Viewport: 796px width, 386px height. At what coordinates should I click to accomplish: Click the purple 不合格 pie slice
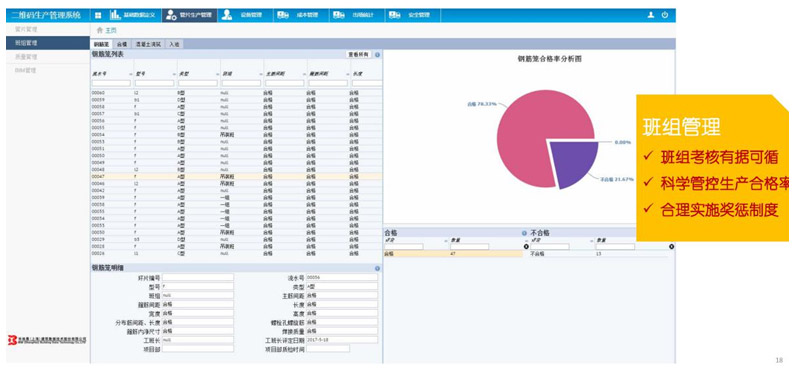pos(574,162)
